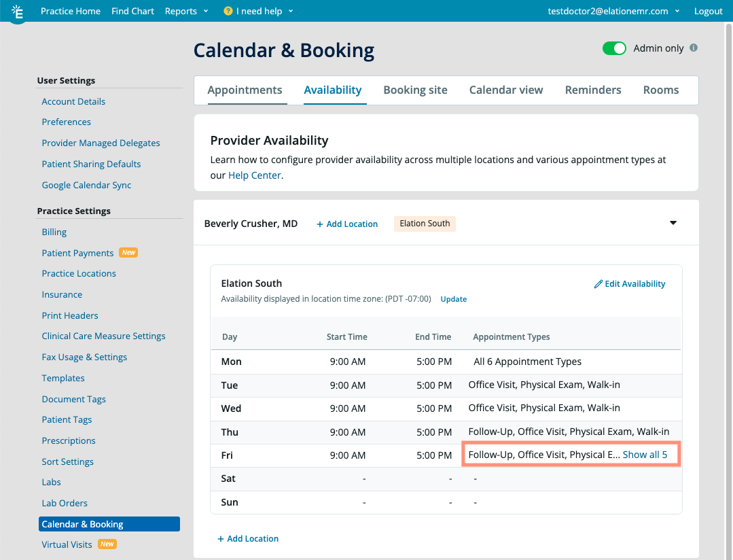Expand testdoctor2 account dropdown
This screenshot has width=733, height=560.
click(613, 12)
